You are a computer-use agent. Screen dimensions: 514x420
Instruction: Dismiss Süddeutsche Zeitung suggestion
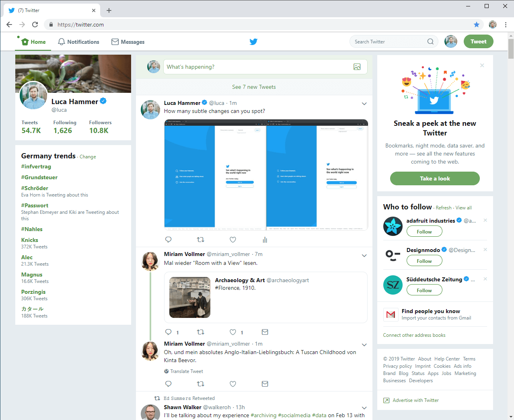(485, 279)
